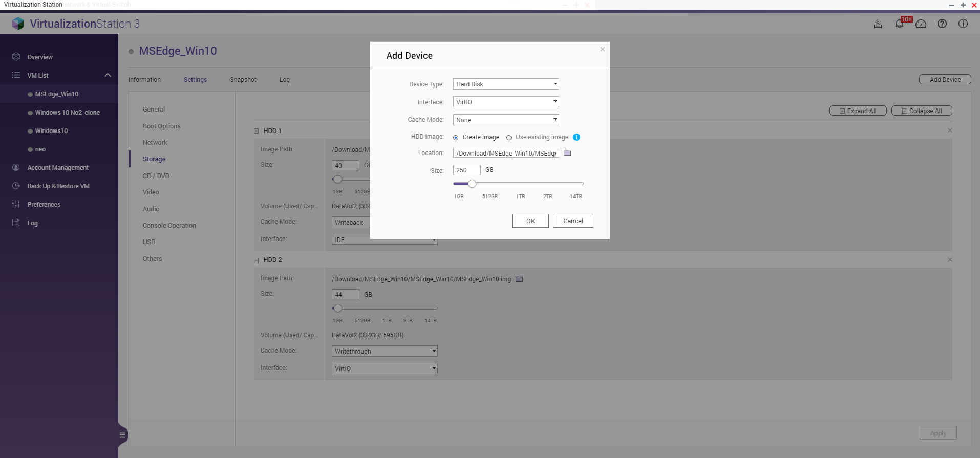Switch to the Snapshot tab

tap(243, 79)
